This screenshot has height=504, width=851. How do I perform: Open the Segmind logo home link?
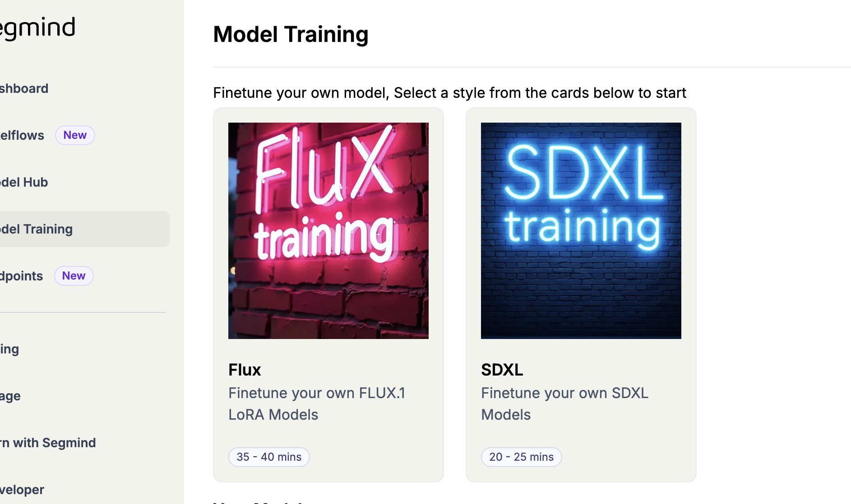coord(37,28)
